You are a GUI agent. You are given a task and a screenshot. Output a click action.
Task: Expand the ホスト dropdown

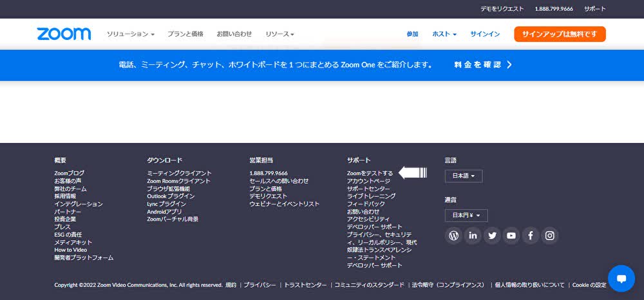point(444,34)
